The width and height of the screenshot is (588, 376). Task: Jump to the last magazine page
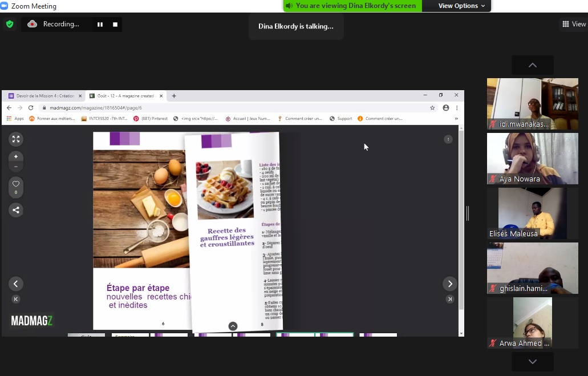click(x=450, y=299)
